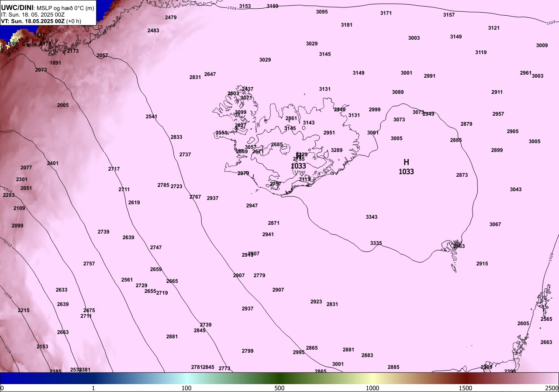Viewport: 559px width, 392px height.
Task: Click the 3089 height value
Action: click(x=398, y=92)
